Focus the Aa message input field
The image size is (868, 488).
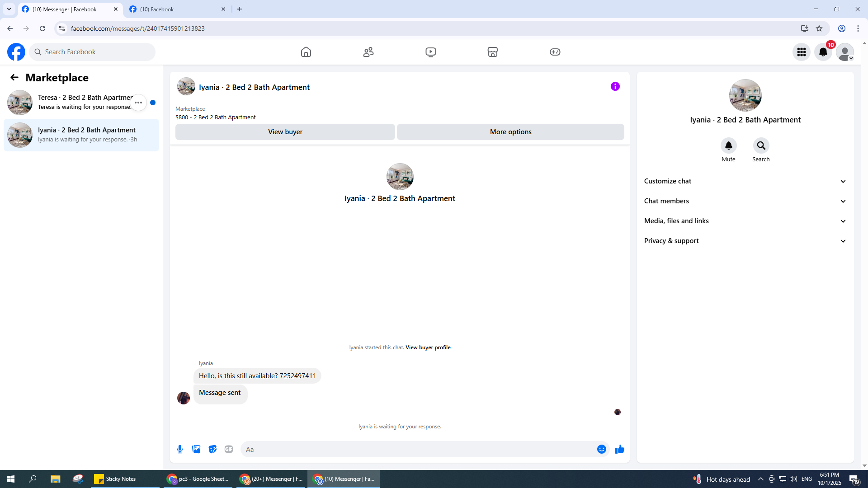coord(419,449)
